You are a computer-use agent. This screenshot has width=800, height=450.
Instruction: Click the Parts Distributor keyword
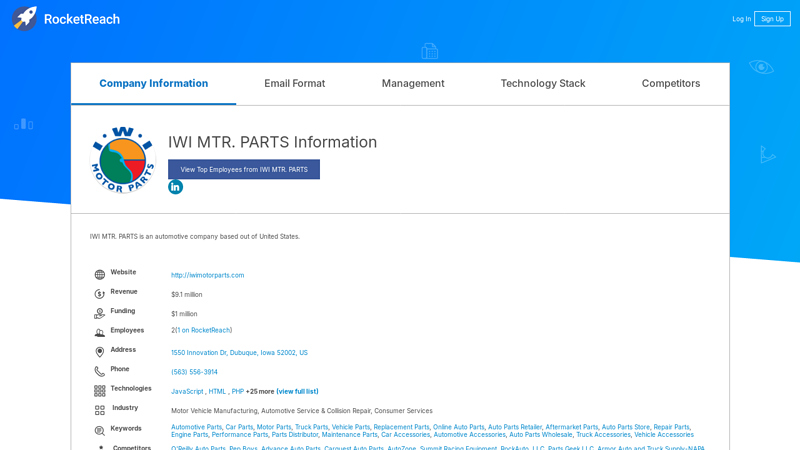click(295, 435)
